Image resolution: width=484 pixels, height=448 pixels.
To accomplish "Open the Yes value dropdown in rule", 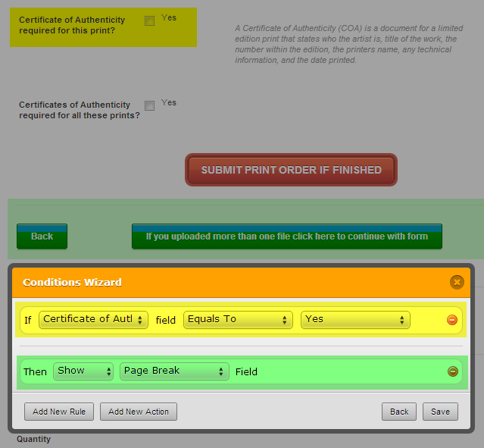I will click(355, 320).
